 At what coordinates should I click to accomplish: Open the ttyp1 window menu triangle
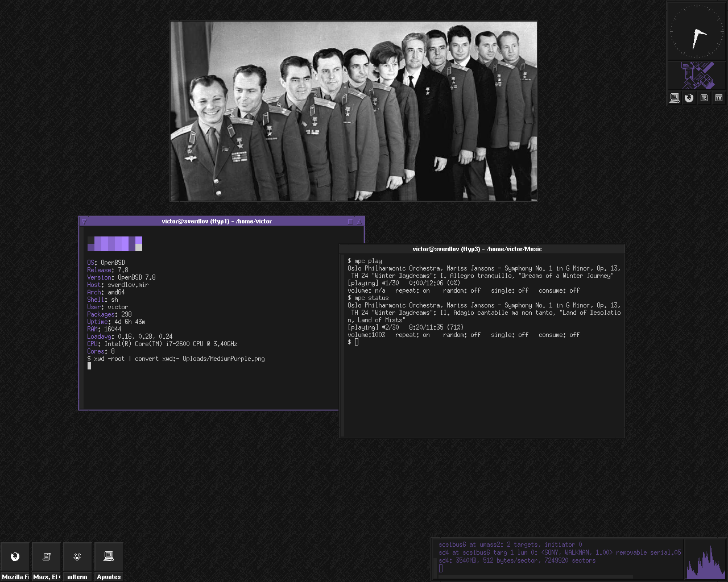point(84,222)
